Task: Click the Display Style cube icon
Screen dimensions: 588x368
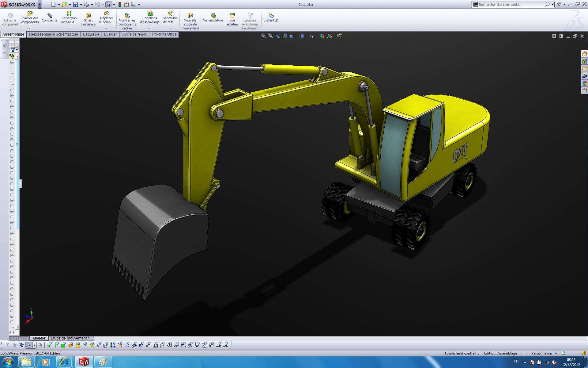Action: (x=302, y=36)
